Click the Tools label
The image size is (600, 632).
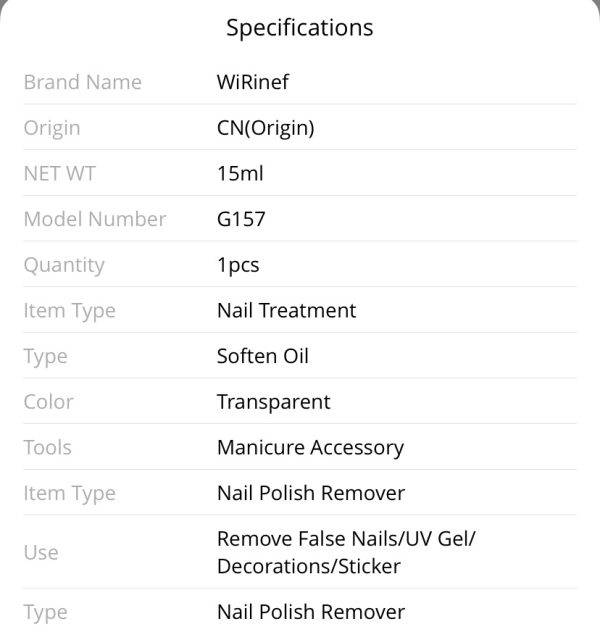[48, 447]
